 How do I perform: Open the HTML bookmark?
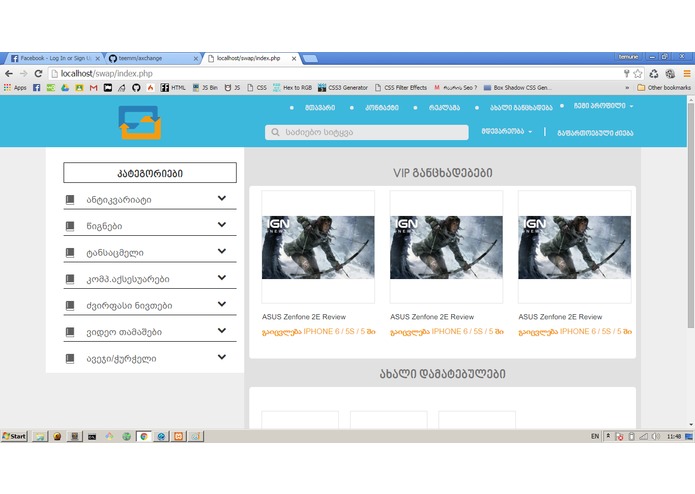(173, 88)
